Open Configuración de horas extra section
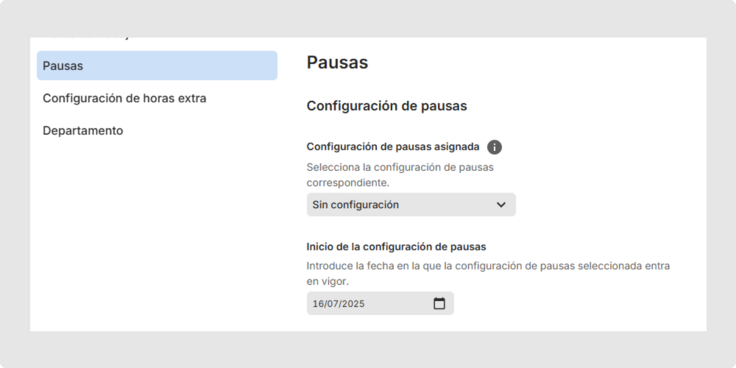 (124, 99)
